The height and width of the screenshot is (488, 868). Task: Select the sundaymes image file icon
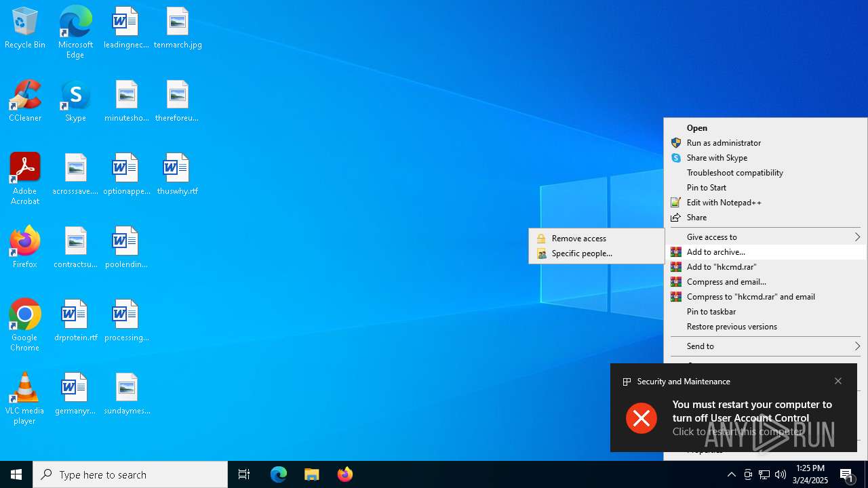[x=126, y=394]
